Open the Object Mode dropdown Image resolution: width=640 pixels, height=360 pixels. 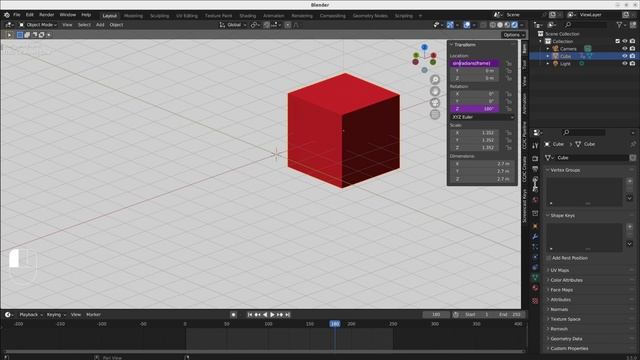click(38, 25)
